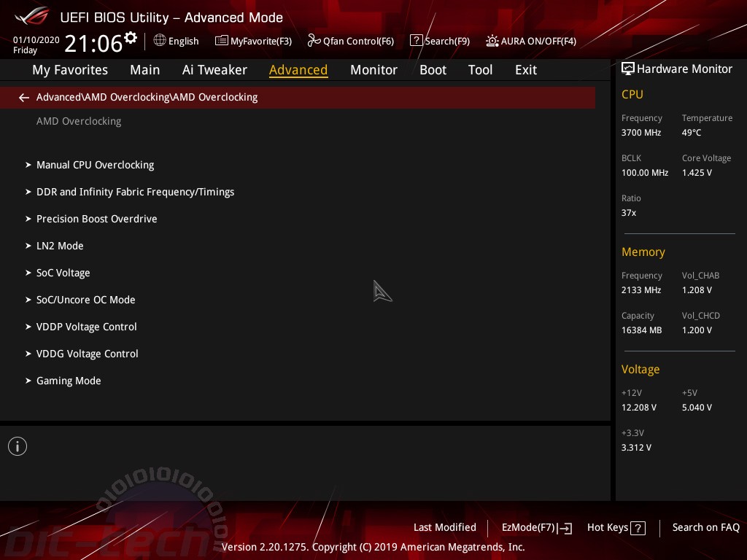Click memory capacity value 16384 MB

642,330
